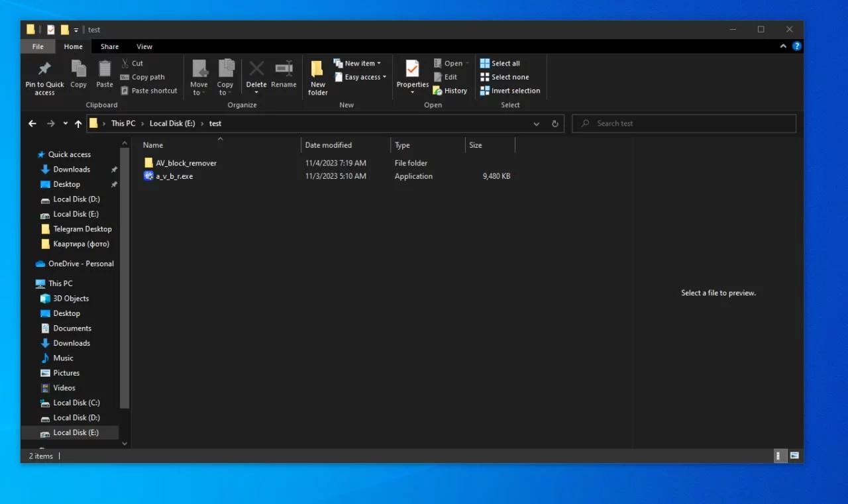
Task: Switch to the Home ribbon tab
Action: click(73, 46)
